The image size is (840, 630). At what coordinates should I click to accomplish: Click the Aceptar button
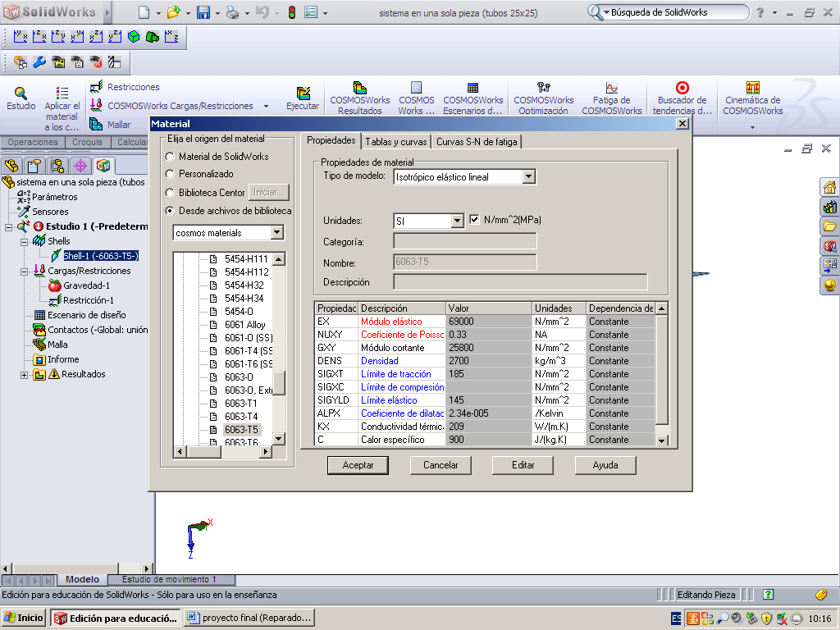[x=358, y=465]
